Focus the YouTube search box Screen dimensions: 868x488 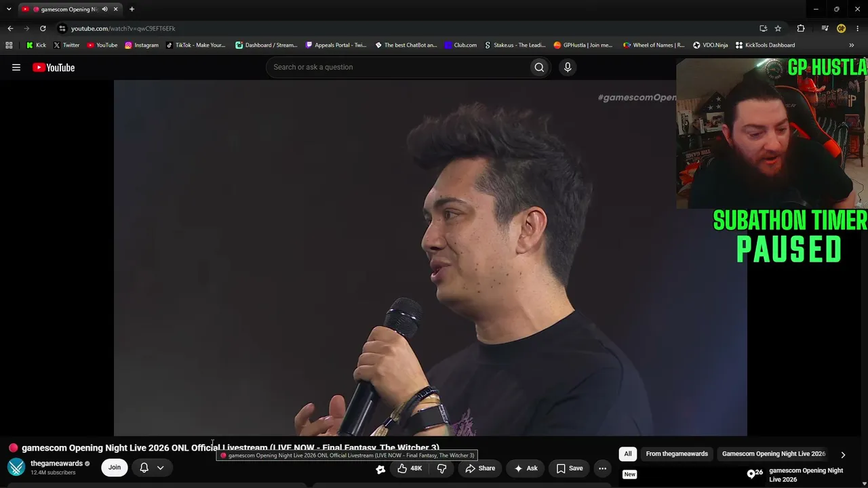398,67
